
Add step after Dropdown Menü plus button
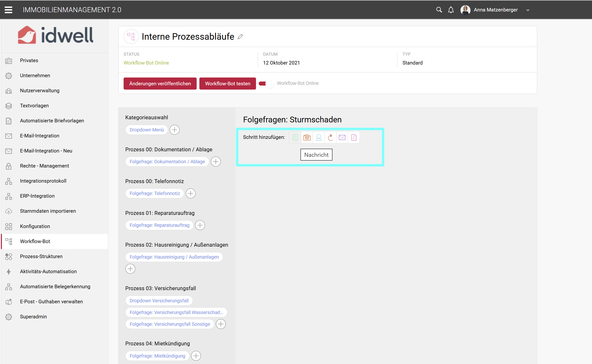coord(174,130)
